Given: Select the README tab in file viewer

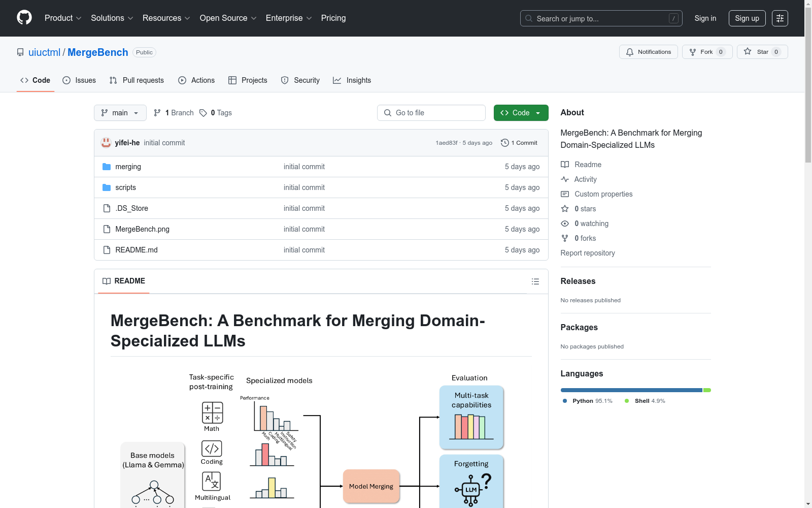Looking at the screenshot, I should coord(124,281).
